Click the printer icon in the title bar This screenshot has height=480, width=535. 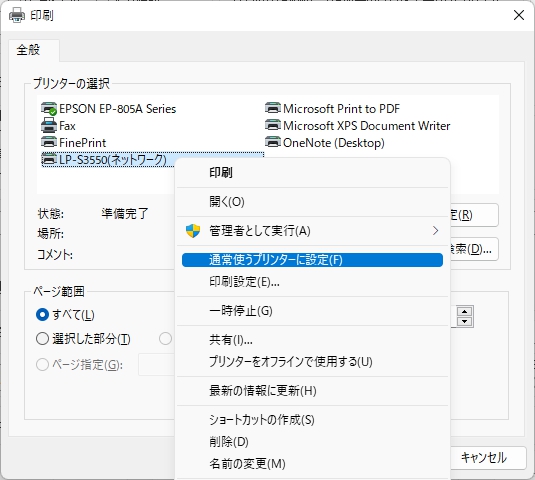17,15
